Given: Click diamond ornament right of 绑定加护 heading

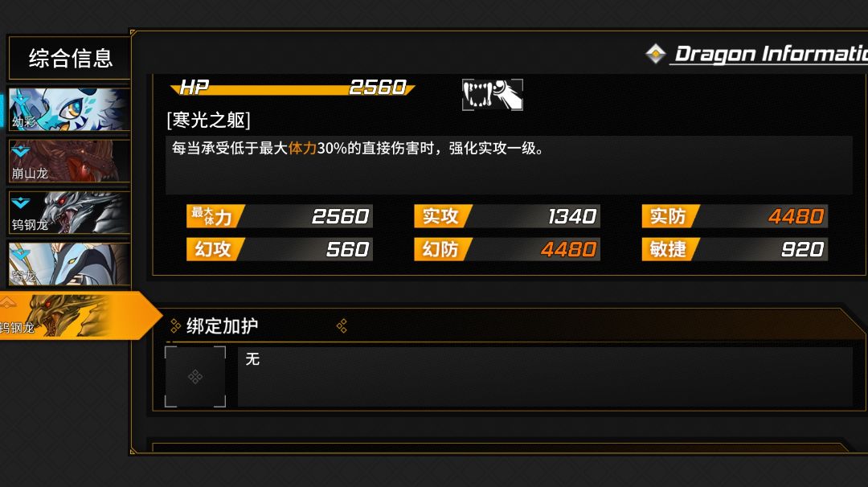Looking at the screenshot, I should (342, 326).
